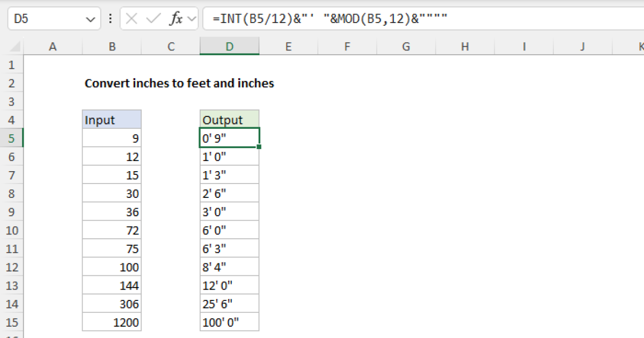Select row 14 header

click(12, 304)
